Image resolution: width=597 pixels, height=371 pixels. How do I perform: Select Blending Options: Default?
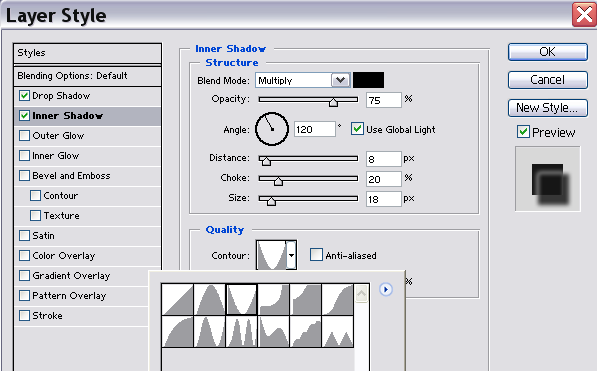pyautogui.click(x=88, y=76)
